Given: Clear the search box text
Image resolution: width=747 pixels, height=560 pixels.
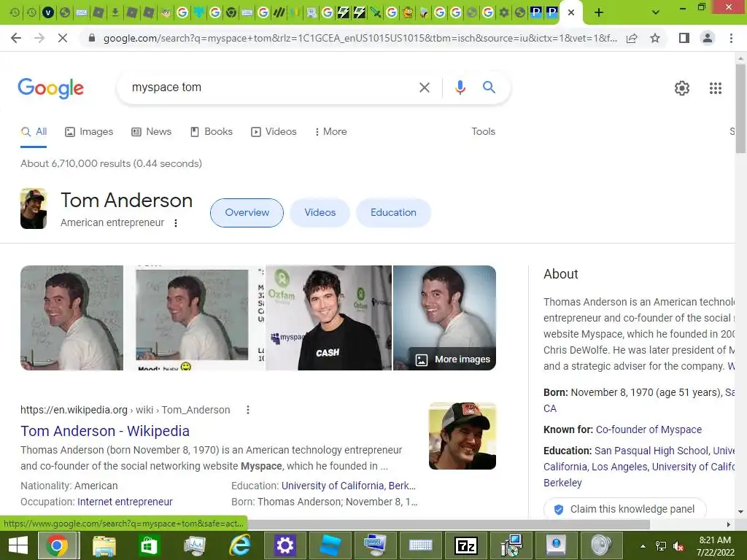Looking at the screenshot, I should 424,87.
